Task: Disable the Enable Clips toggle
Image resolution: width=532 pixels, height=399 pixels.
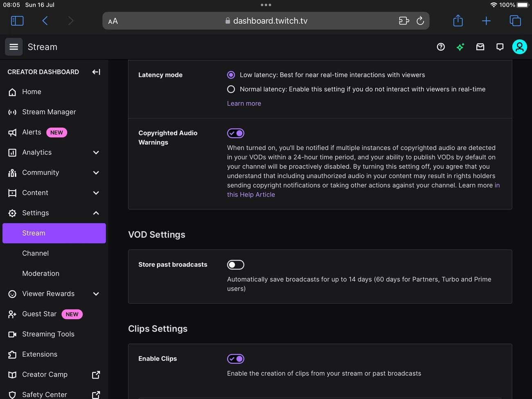Action: [x=236, y=359]
